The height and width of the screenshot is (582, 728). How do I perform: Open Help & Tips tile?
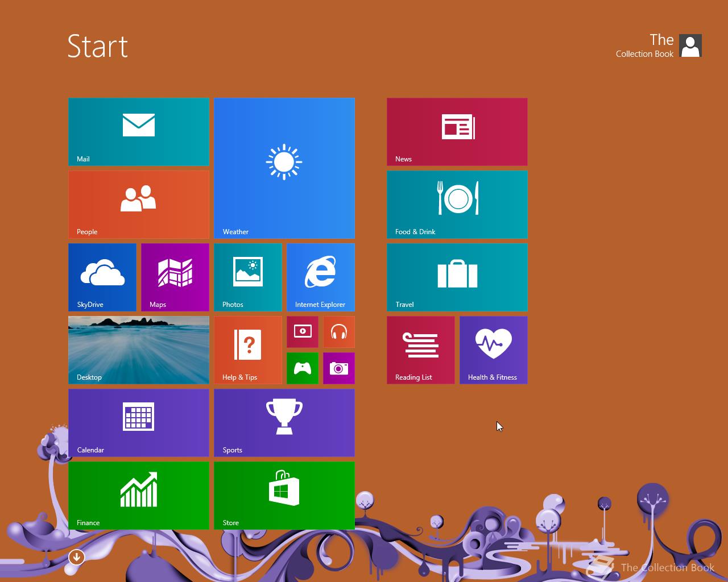coord(248,350)
